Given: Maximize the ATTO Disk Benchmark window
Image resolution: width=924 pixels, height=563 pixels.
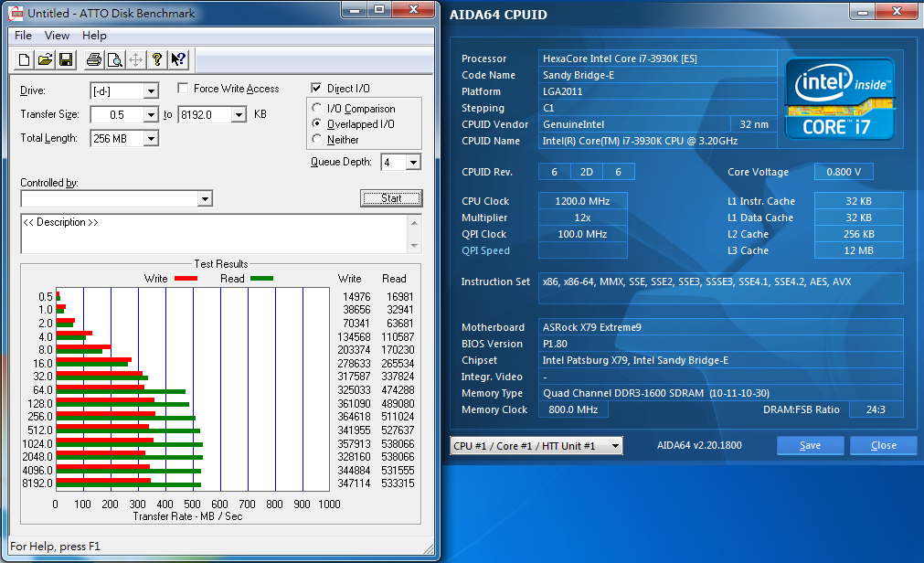Looking at the screenshot, I should pos(379,10).
